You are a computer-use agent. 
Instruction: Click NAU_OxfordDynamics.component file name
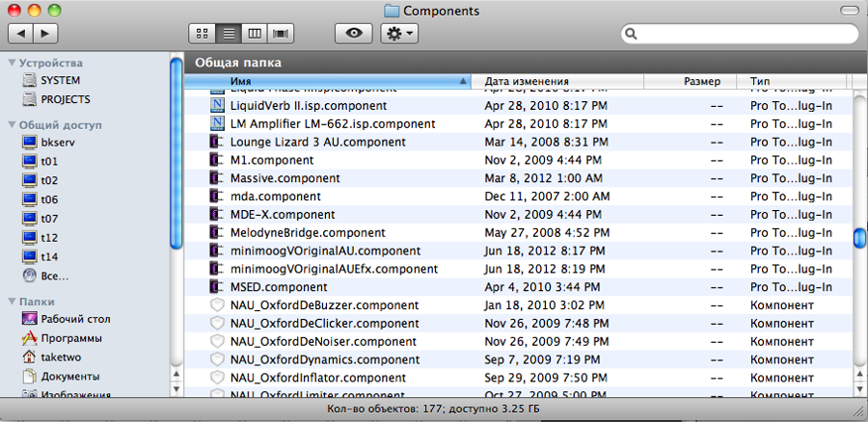click(x=325, y=360)
